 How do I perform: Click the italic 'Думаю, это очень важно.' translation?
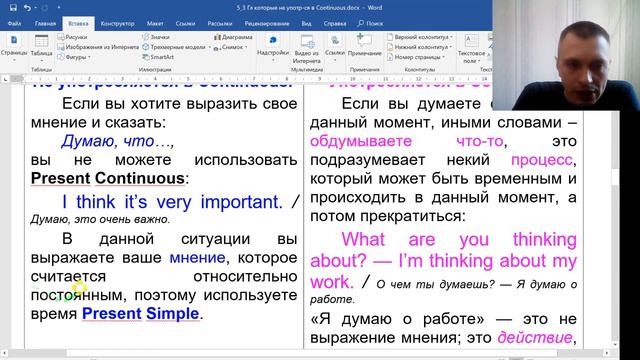tap(100, 220)
